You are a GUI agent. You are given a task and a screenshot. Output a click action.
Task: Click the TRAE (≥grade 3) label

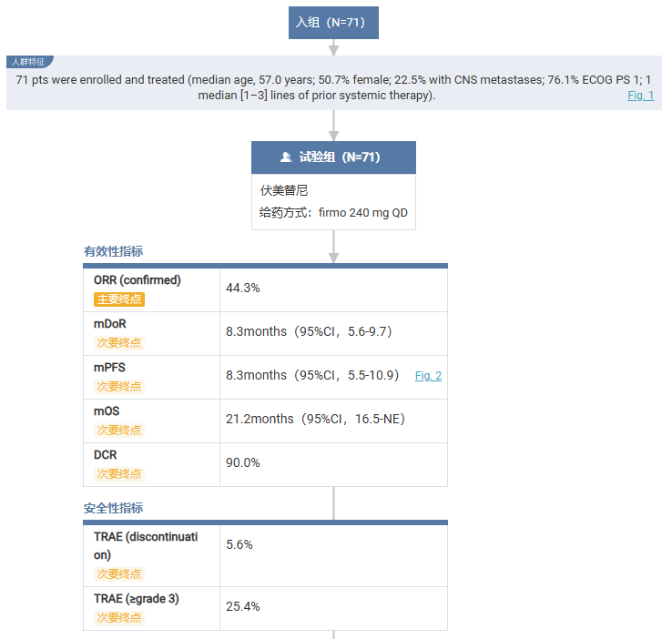point(137,599)
